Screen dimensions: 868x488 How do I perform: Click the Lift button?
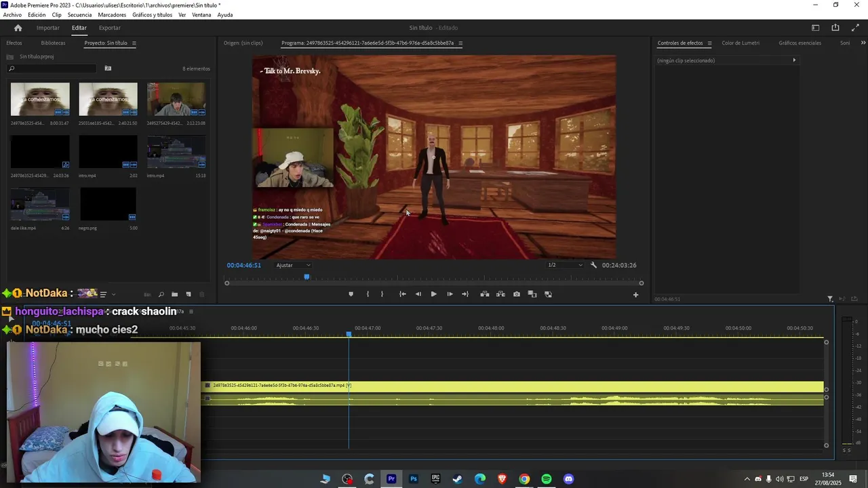[485, 294]
